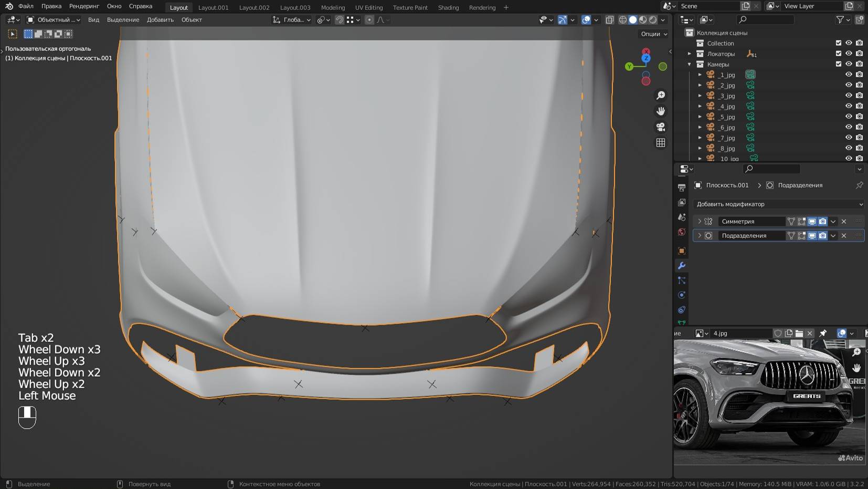Open the World properties globe tab

click(682, 232)
